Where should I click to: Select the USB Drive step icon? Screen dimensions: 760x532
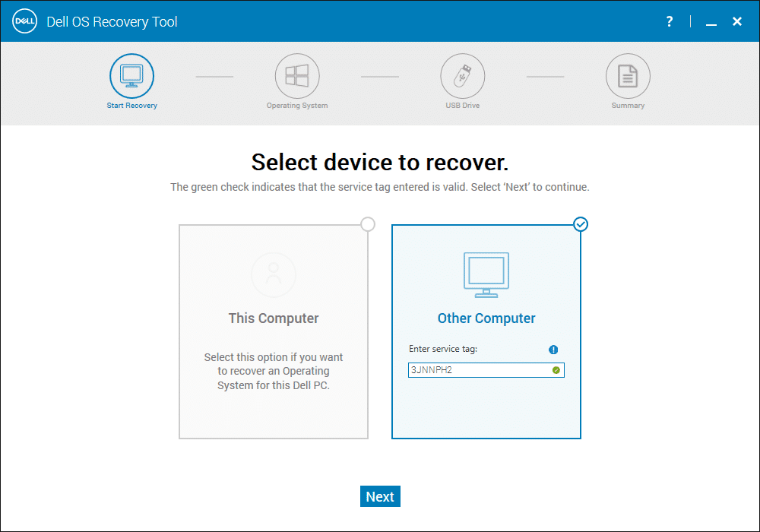click(462, 76)
